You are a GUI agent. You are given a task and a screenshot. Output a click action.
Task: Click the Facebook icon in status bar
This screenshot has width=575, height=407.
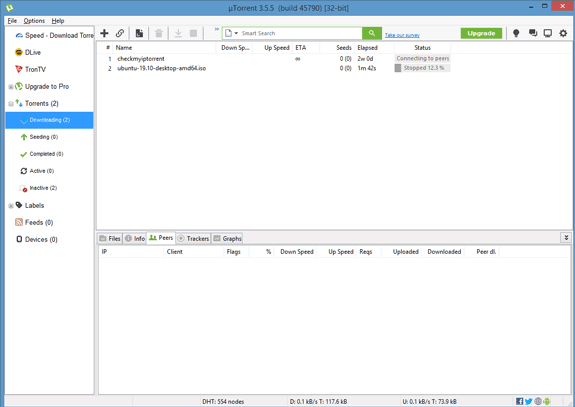pyautogui.click(x=520, y=402)
